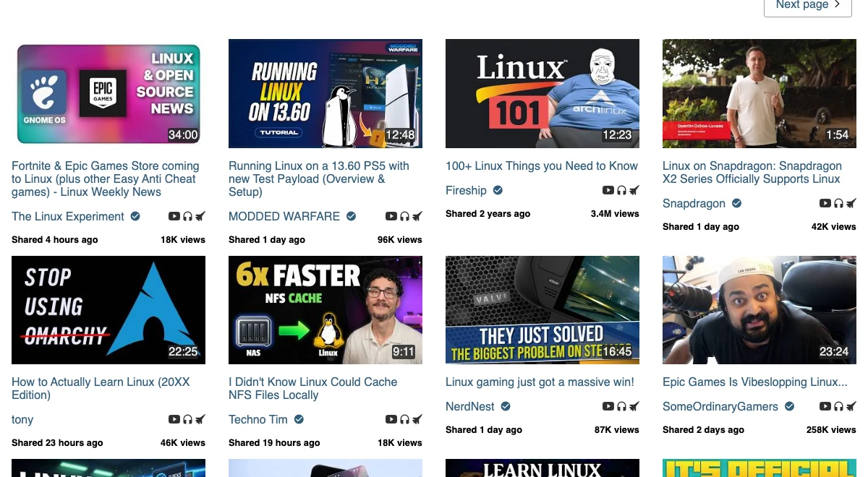Open YouTube icon beside Techno Tim
Image resolution: width=868 pixels, height=477 pixels.
pyautogui.click(x=391, y=419)
